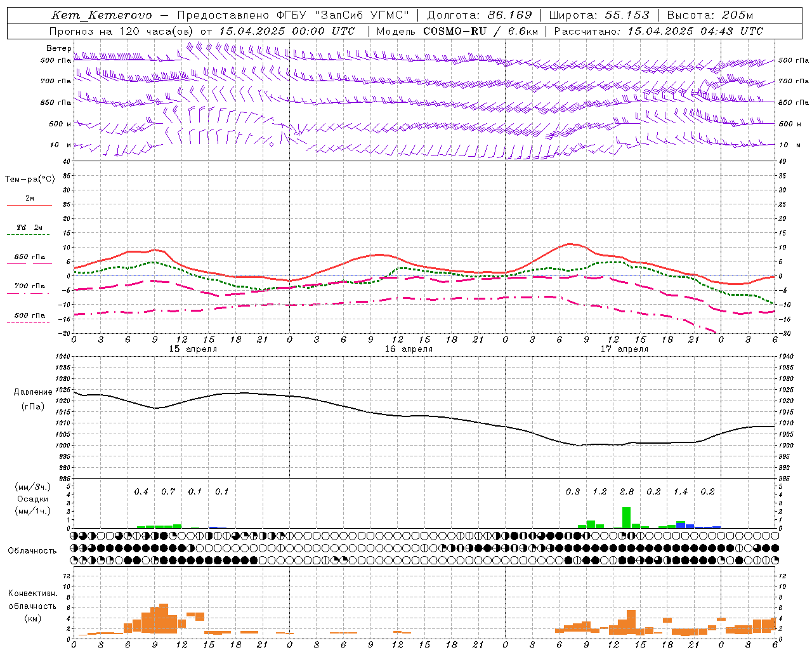Click the tallest green precipitation bar near 2.8
The width and height of the screenshot is (812, 650).
coord(626,517)
